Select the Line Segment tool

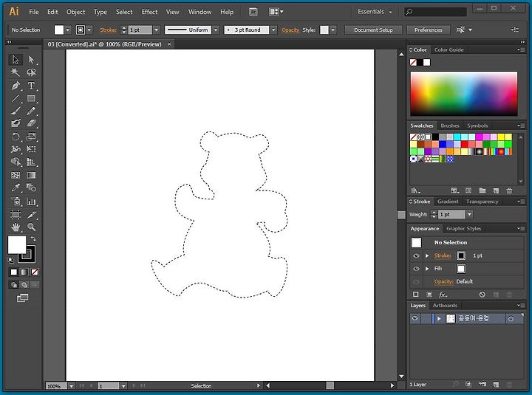tap(16, 98)
